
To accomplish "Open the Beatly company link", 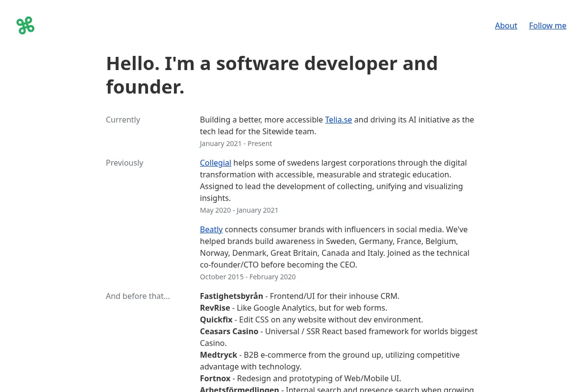I will [x=211, y=229].
